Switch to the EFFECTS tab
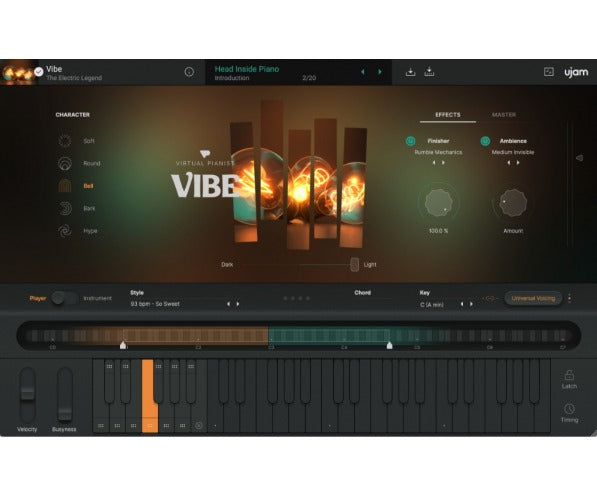The image size is (597, 497). 448,115
